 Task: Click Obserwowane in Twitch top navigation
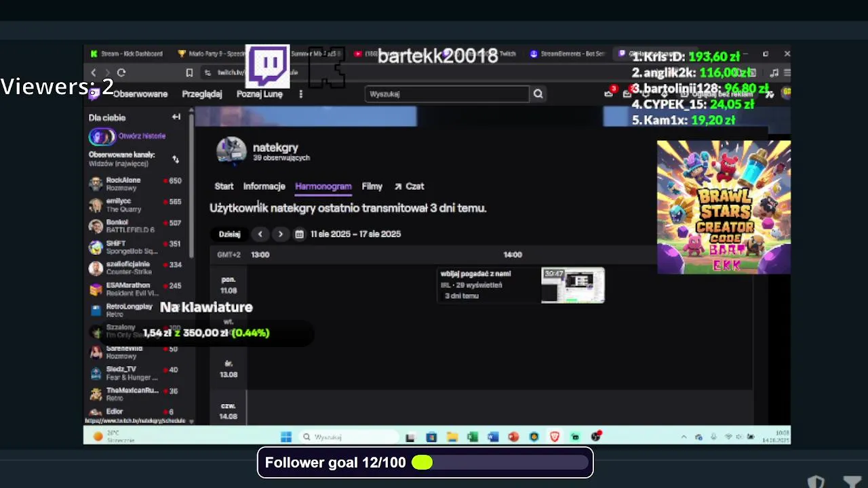[140, 94]
